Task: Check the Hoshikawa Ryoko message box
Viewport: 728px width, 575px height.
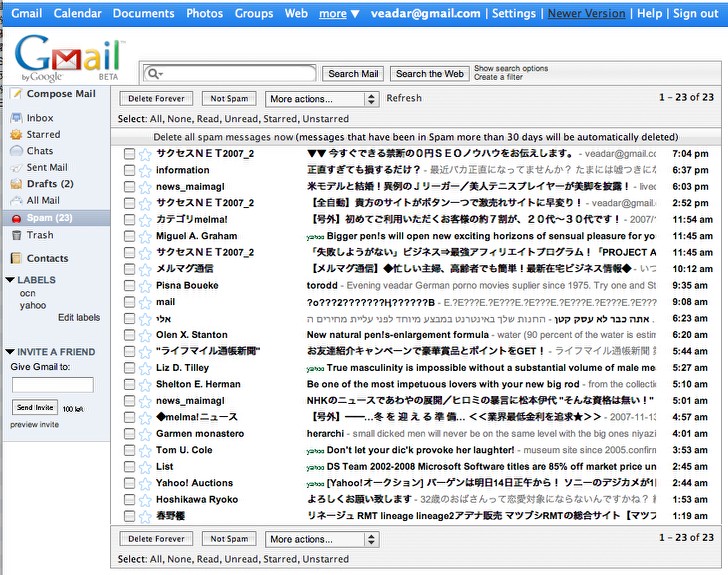Action: click(x=130, y=500)
